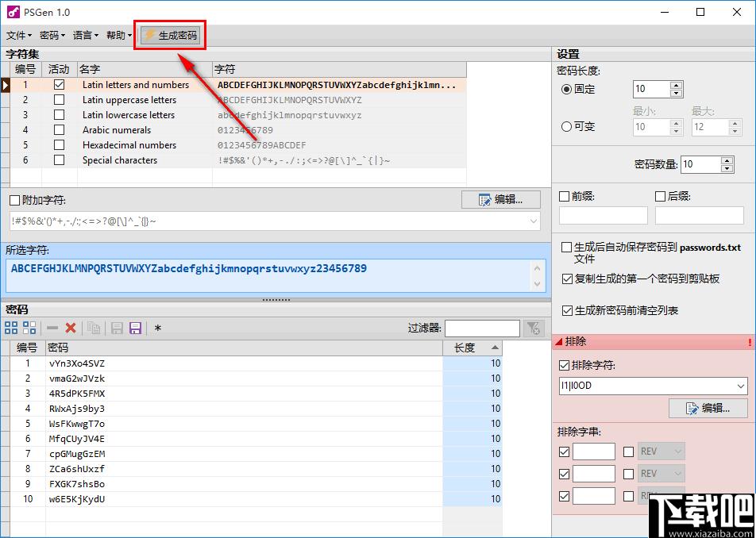Toggle 生成新密码前清空列表 checkbox
The width and height of the screenshot is (756, 538).
(567, 311)
